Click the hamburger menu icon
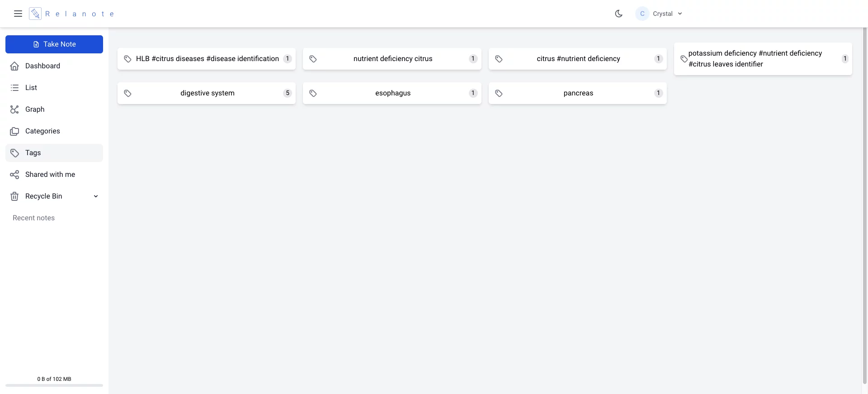 click(18, 14)
